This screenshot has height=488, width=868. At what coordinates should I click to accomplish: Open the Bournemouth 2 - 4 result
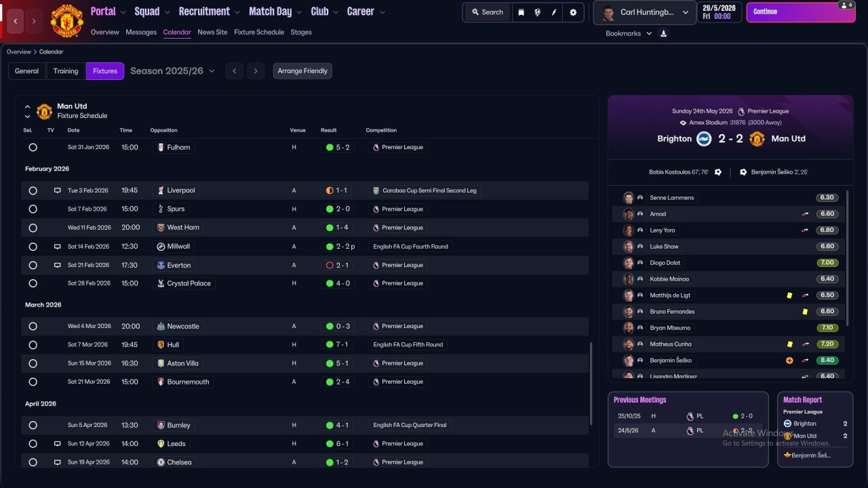point(338,382)
